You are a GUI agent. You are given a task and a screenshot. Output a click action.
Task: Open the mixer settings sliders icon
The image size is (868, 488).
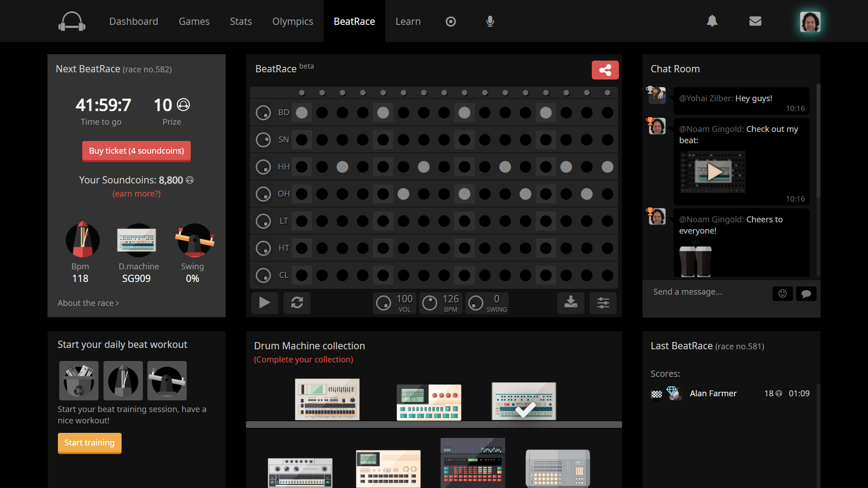[x=603, y=302]
